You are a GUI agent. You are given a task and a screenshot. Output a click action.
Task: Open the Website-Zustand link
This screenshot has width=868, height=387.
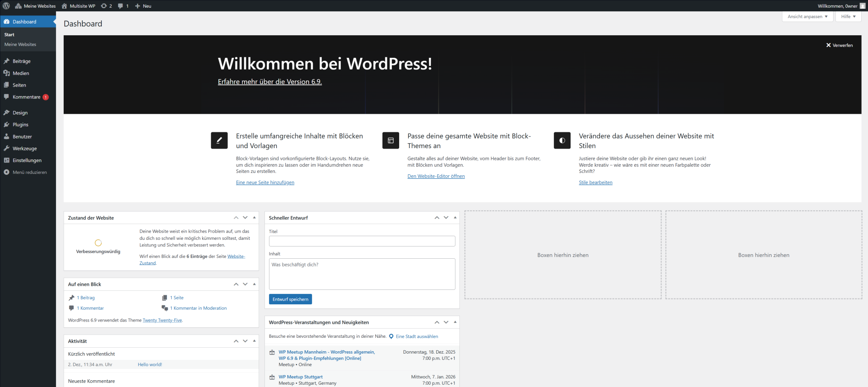pyautogui.click(x=192, y=260)
